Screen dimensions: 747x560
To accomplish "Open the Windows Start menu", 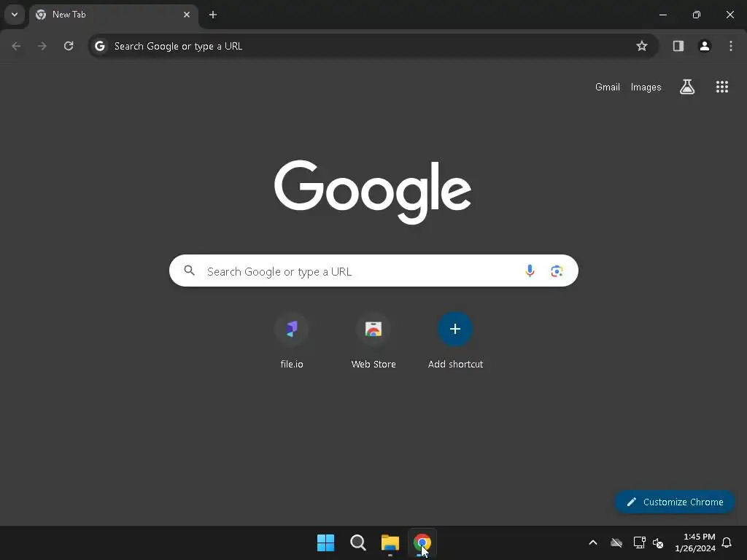I will (326, 542).
